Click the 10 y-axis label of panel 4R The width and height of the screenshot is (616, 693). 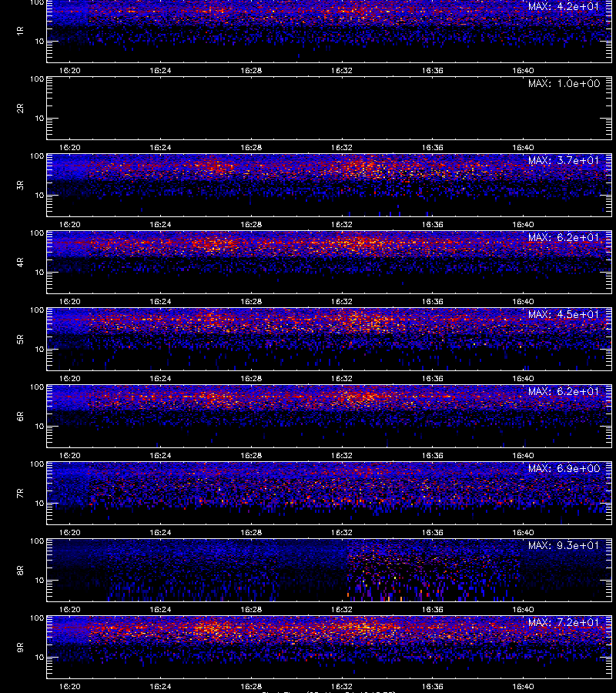pos(39,273)
